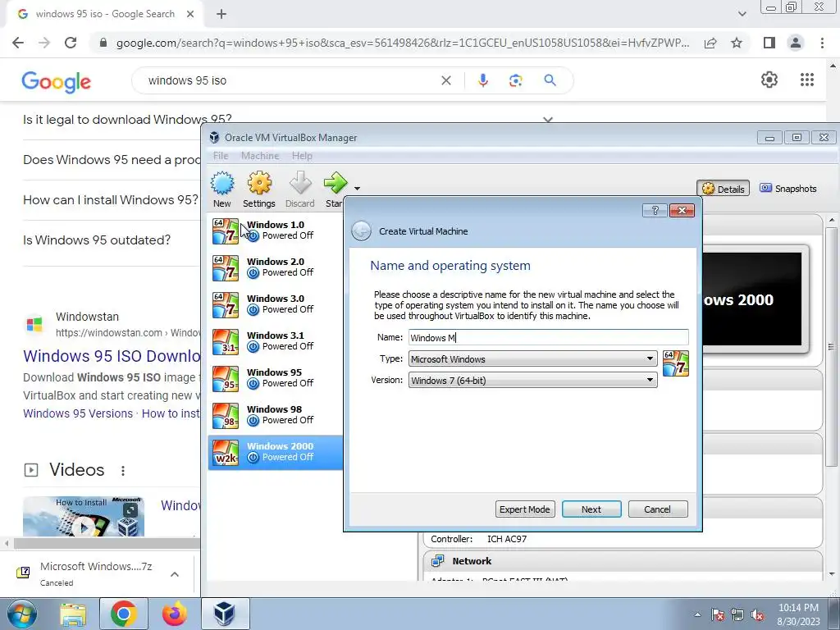
Task: Expand "How can I install Windows 95?" question
Action: pyautogui.click(x=111, y=200)
